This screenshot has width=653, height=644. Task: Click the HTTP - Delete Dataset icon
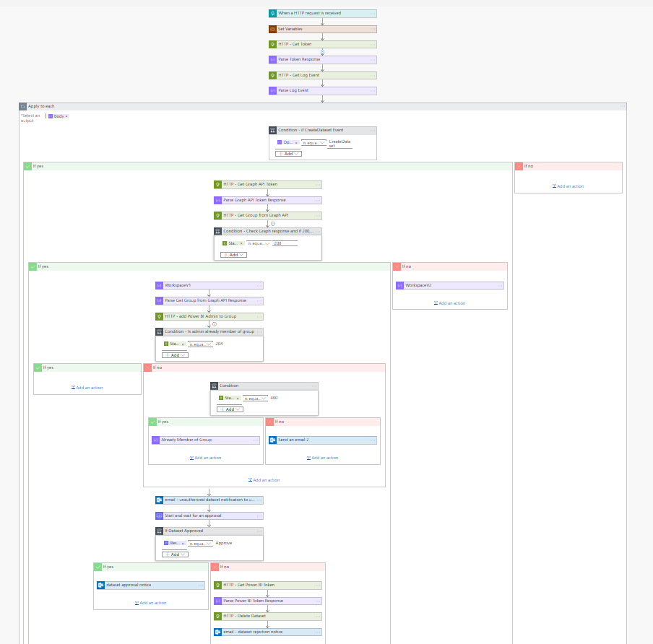[x=217, y=617]
